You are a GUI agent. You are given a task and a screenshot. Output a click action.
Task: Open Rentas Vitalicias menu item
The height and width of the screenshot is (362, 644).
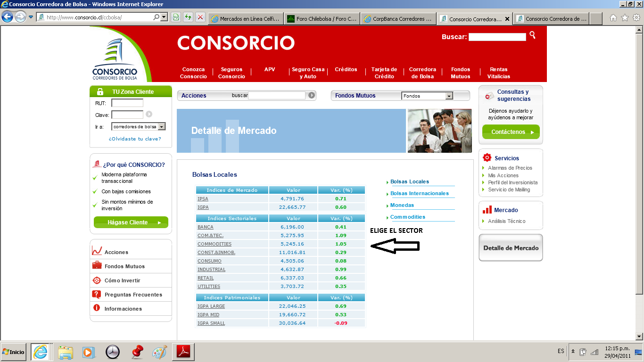pyautogui.click(x=499, y=73)
